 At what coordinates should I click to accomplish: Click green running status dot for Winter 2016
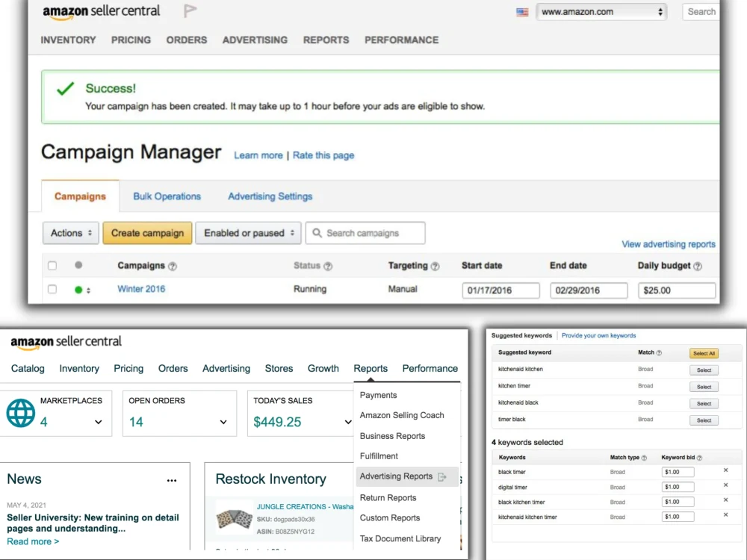point(78,290)
